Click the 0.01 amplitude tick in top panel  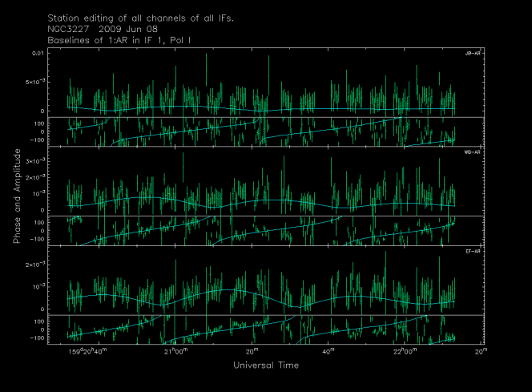click(x=37, y=53)
